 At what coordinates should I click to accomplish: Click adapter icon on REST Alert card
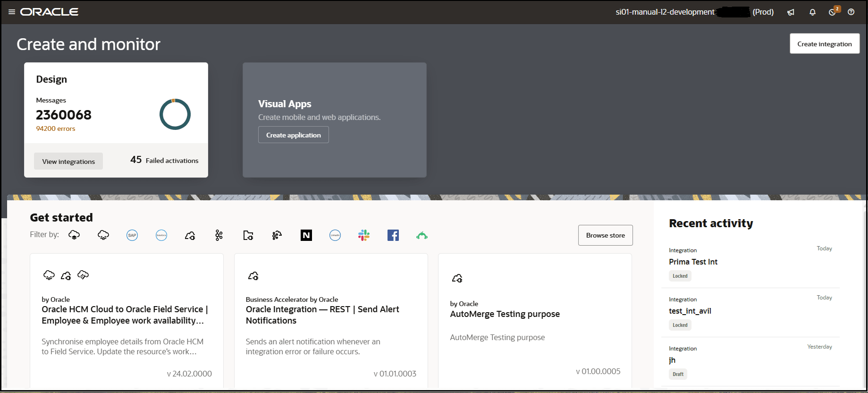(x=253, y=276)
